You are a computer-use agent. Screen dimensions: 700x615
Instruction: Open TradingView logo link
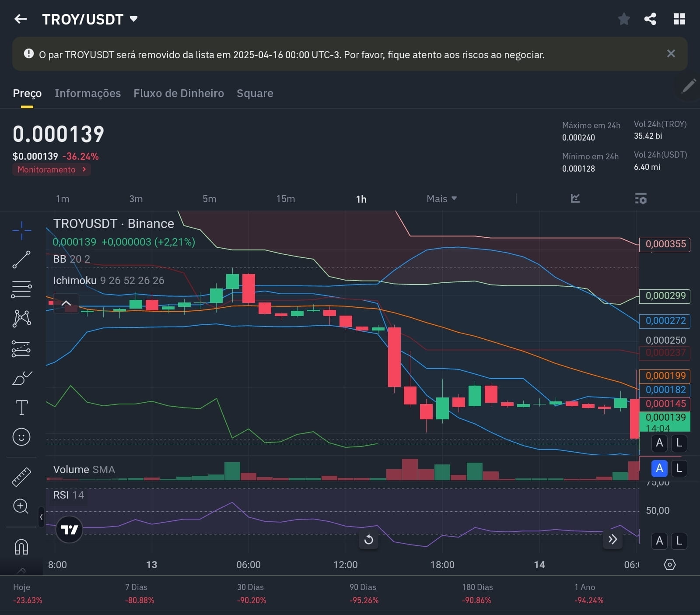click(69, 530)
